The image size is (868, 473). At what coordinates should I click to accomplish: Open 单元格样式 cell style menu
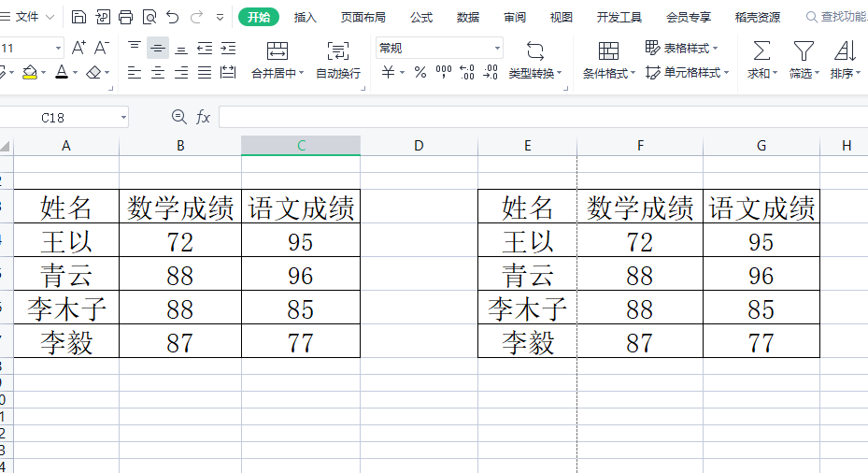coord(687,73)
